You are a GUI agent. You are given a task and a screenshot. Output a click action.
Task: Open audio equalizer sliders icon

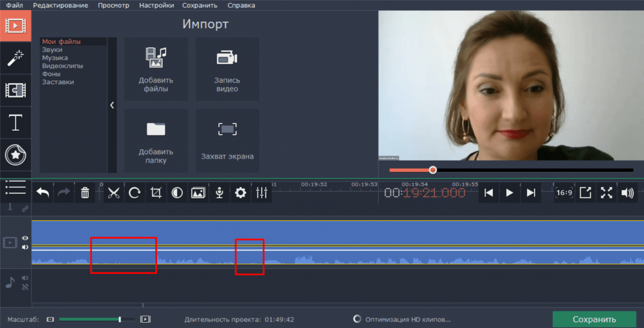262,193
